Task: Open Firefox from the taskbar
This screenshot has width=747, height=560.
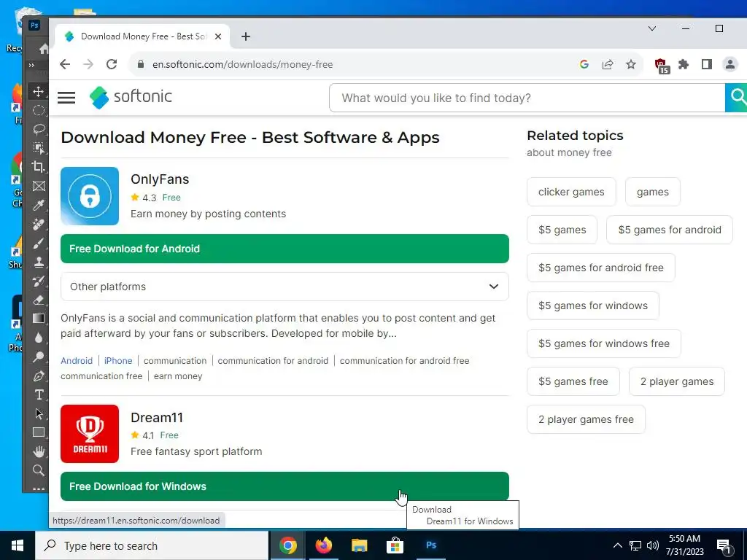Action: [x=323, y=545]
